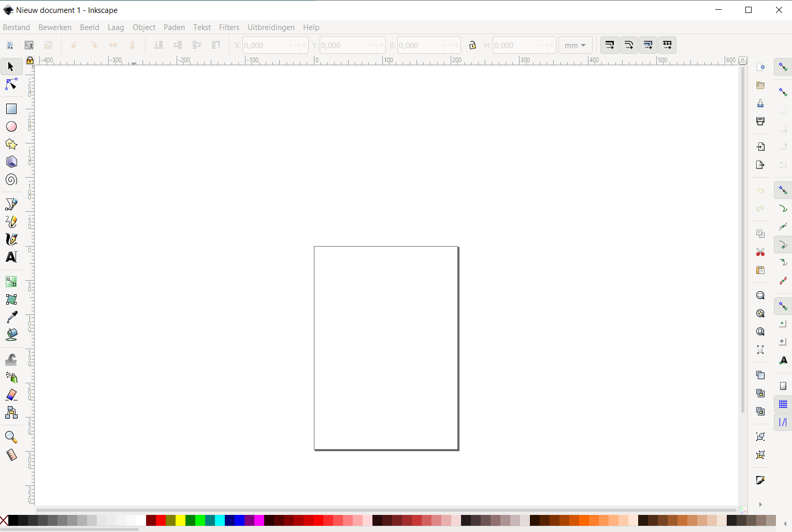The height and width of the screenshot is (532, 792).
Task: Select the Star and polygon tool
Action: [11, 144]
